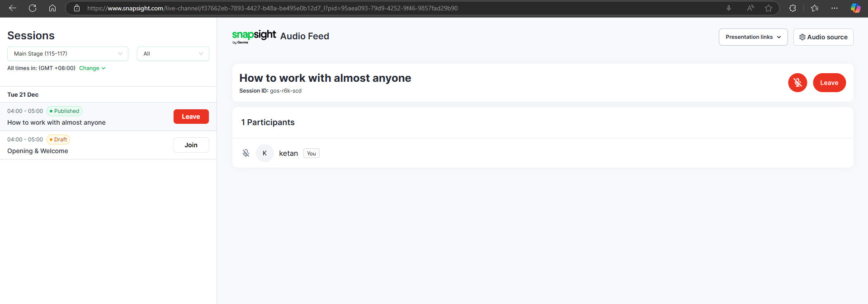Open the Copilot sidebar icon
Screen dimensions: 868x304
pos(855,8)
